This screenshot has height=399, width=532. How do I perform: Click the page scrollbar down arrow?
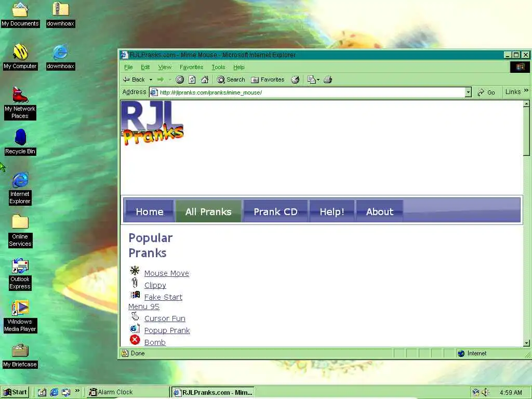[526, 343]
